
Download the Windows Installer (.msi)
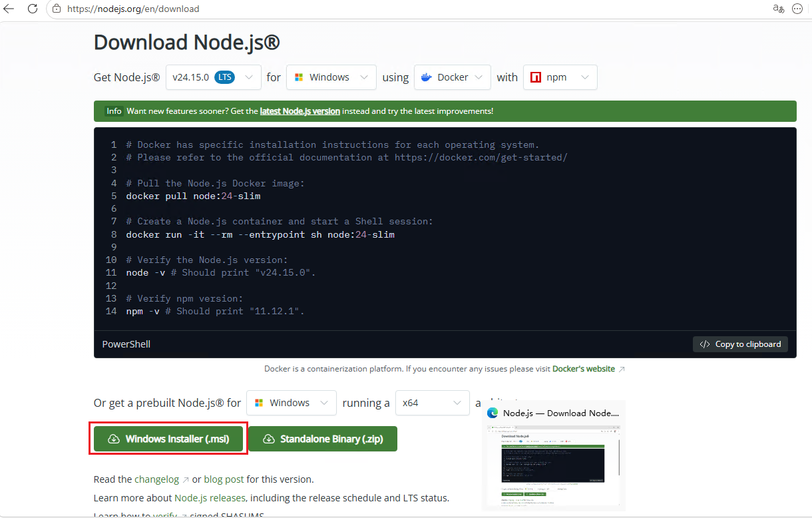tap(168, 439)
